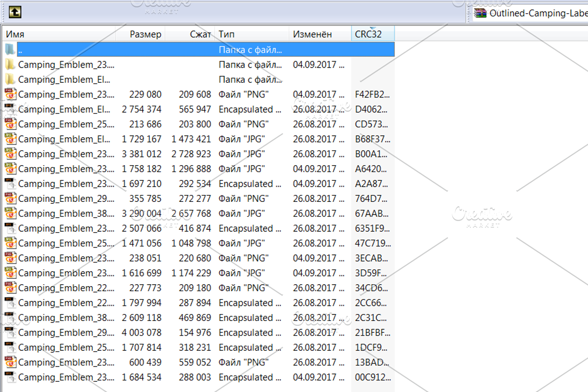Select the CRC32 value F42FB2...
The width and height of the screenshot is (588, 392).
[372, 95]
